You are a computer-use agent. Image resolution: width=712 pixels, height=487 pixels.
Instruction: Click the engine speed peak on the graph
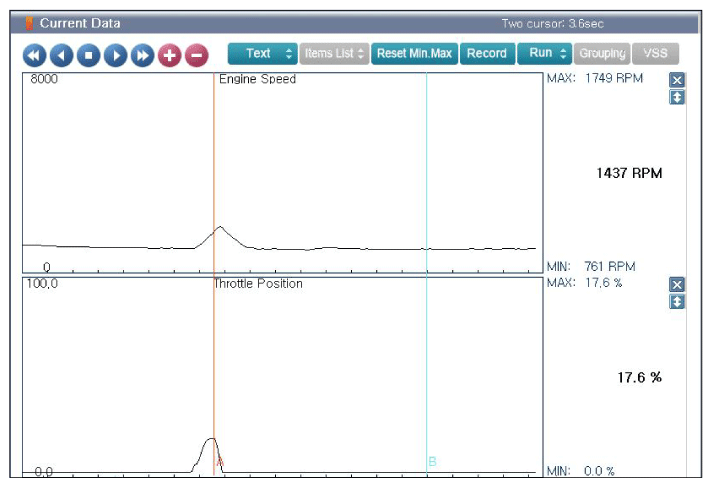(221, 227)
